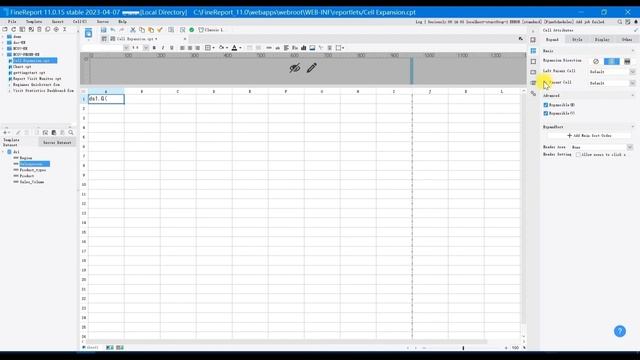The image size is (640, 360).
Task: Click the search icon in dataset toolbar
Action: [71, 133]
